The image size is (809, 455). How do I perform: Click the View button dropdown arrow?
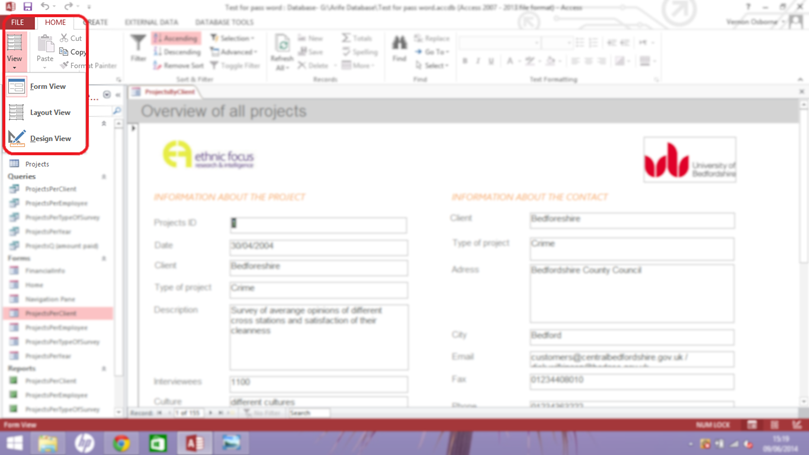tap(14, 68)
